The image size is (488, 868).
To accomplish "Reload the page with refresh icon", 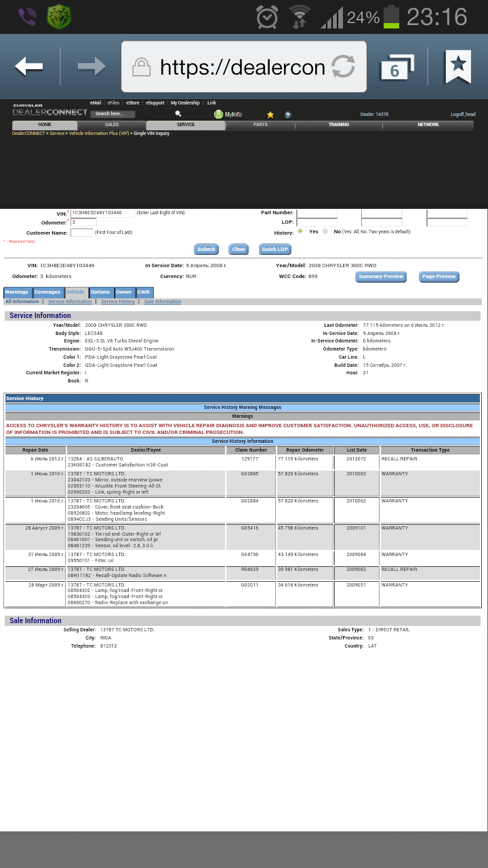I will pyautogui.click(x=344, y=66).
